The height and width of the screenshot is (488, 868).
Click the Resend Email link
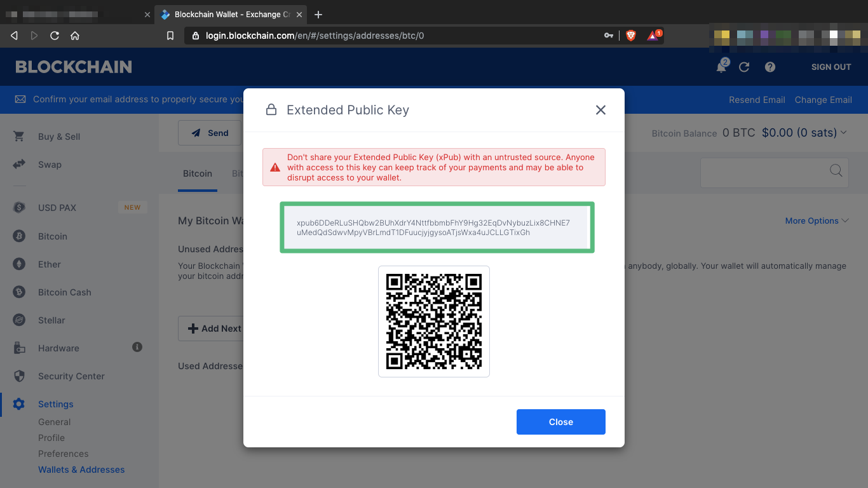tap(757, 100)
